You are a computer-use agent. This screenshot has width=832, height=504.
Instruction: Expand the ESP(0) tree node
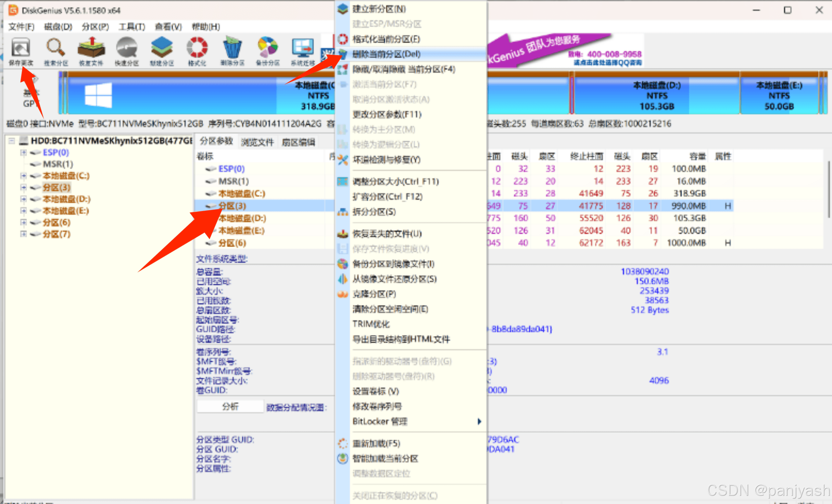coord(23,152)
